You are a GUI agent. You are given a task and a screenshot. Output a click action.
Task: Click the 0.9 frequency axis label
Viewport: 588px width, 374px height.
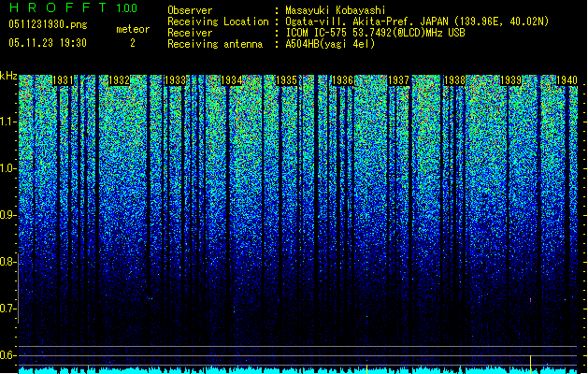coord(7,215)
